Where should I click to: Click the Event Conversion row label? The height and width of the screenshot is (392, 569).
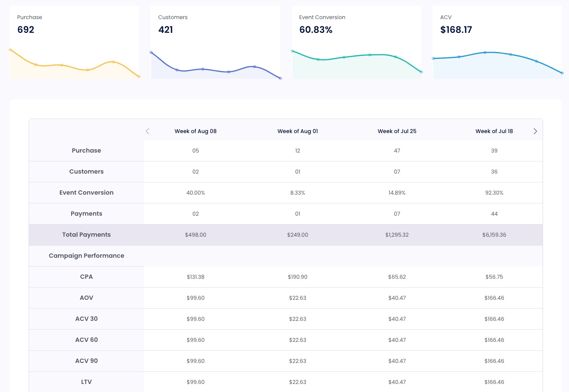coord(87,193)
